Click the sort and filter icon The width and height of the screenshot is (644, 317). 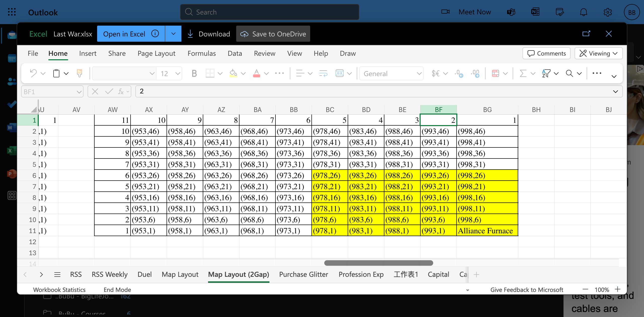(x=546, y=73)
